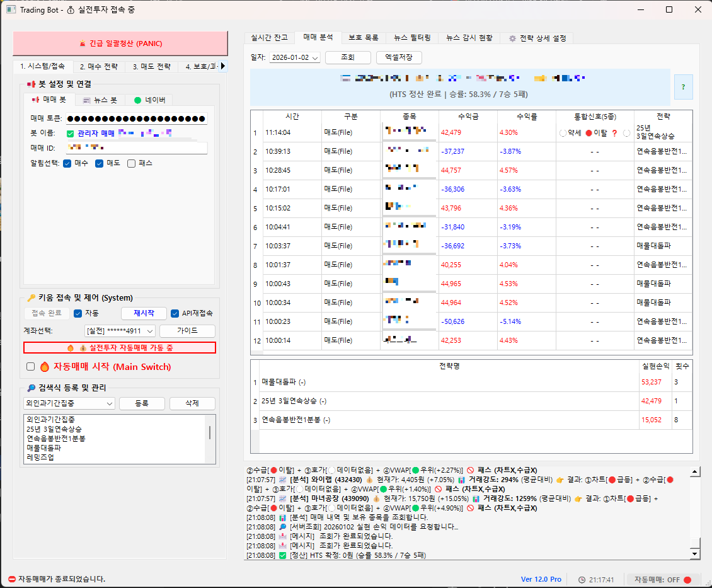The image size is (712, 588).
Task: Uncheck the 매도 alert checkbox
Action: (99, 163)
